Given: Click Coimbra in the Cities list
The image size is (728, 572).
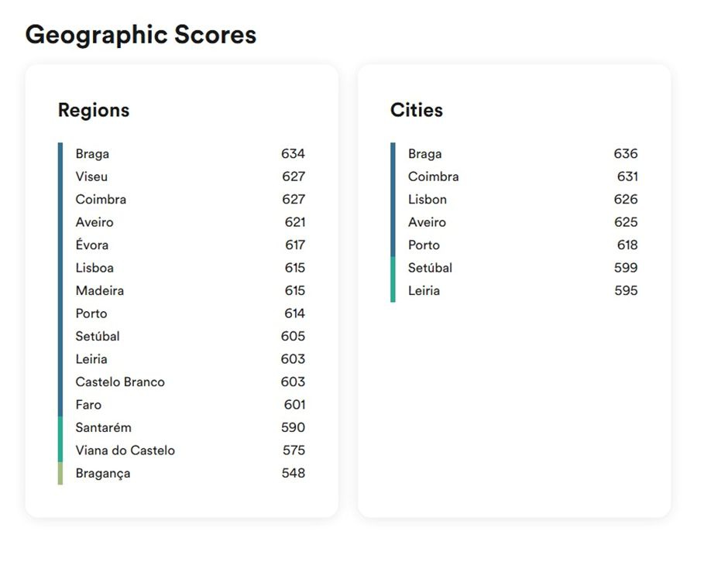Looking at the screenshot, I should point(433,176).
